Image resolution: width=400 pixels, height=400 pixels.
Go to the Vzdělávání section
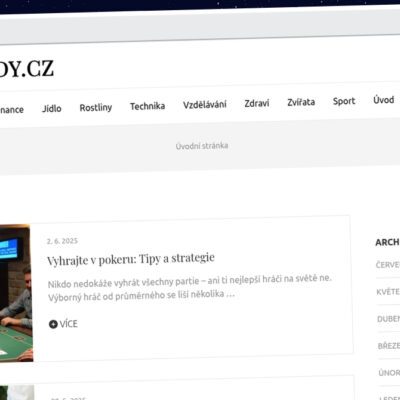pos(205,104)
